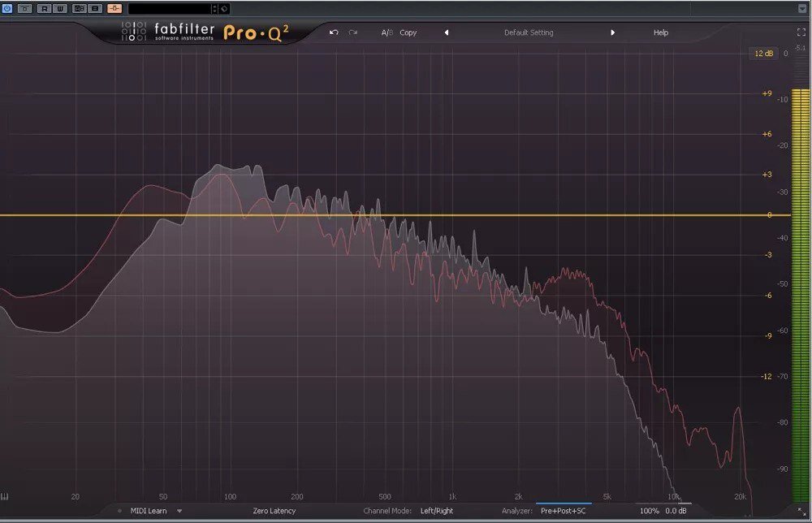Open the Default Setting preset menu
The width and height of the screenshot is (812, 523).
pos(529,32)
